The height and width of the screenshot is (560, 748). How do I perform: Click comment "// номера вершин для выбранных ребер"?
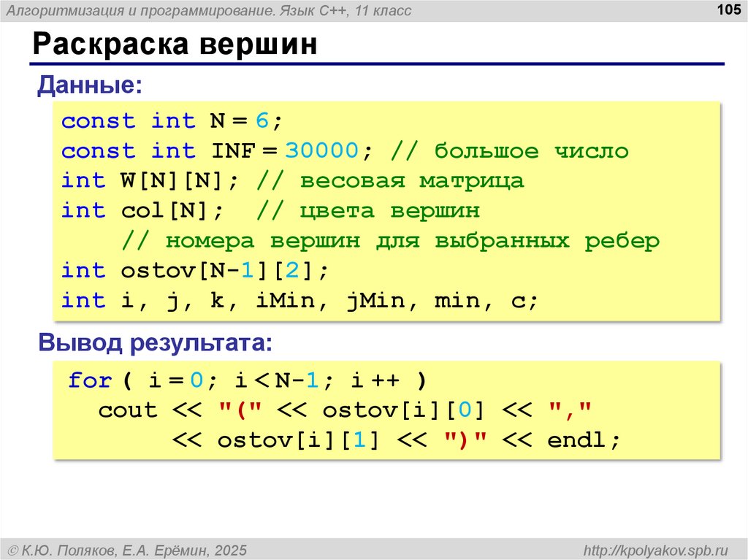coord(391,241)
